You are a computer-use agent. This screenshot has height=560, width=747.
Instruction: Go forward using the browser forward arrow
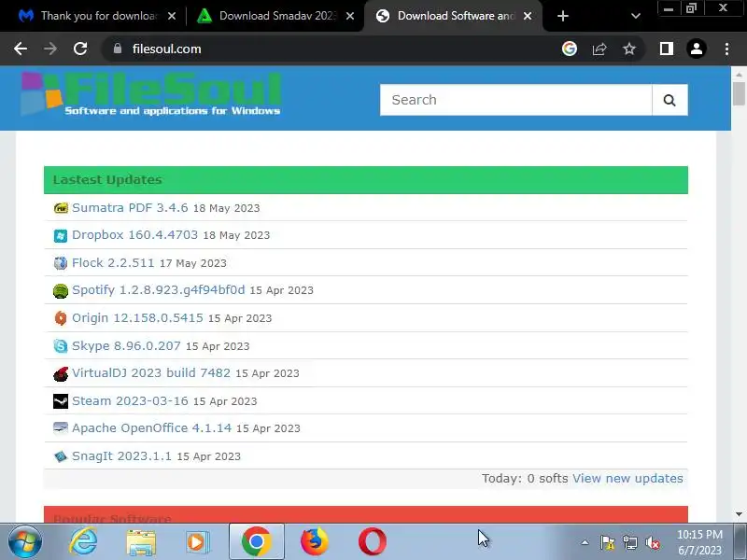(50, 49)
